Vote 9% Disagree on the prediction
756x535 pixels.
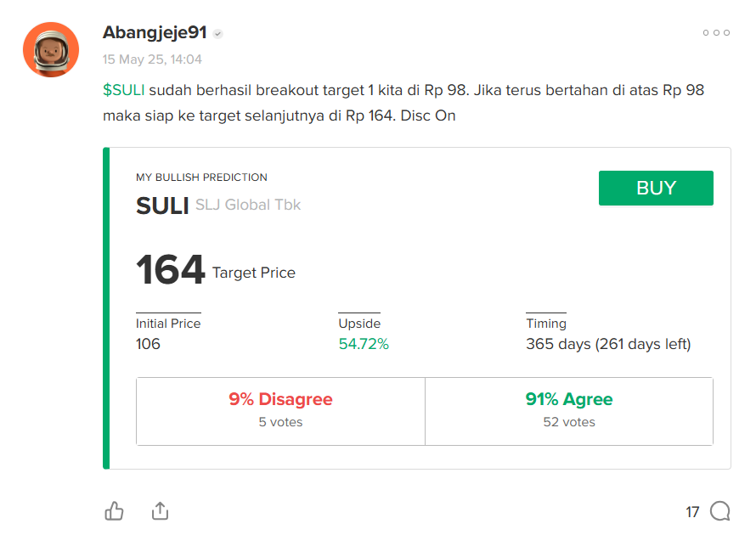[280, 411]
